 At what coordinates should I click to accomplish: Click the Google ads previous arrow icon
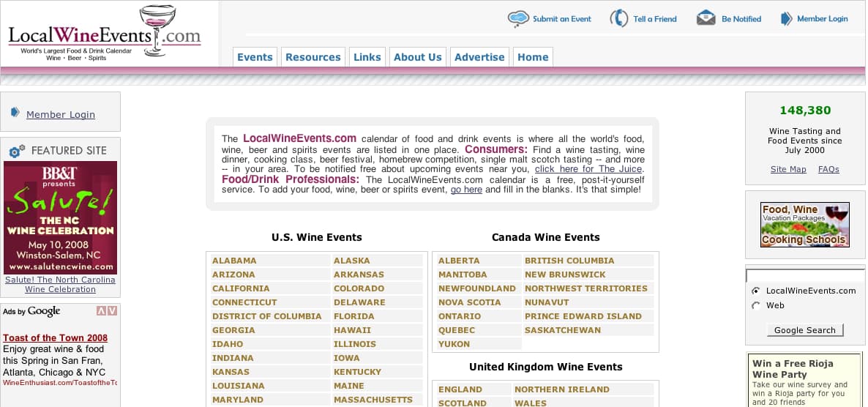[x=101, y=311]
